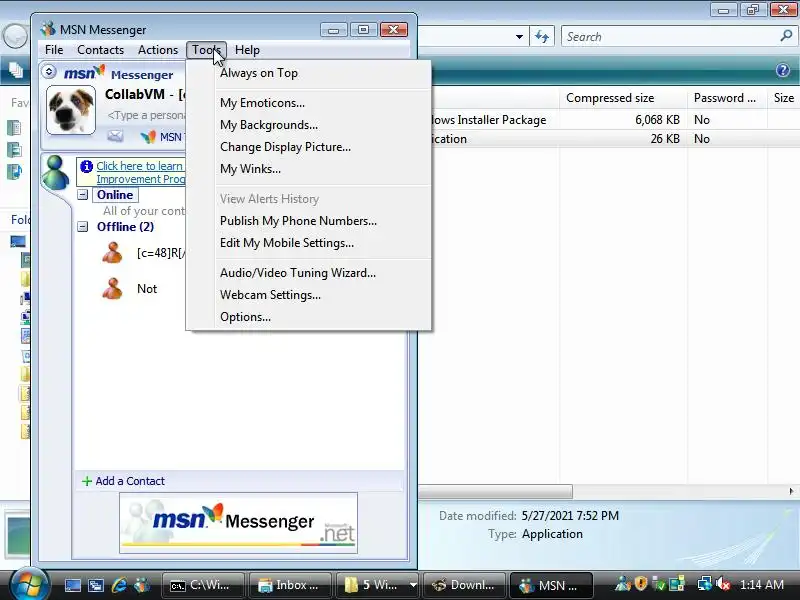Screen dimensions: 800x600
Task: Open the Contacts menu
Action: [x=101, y=50]
